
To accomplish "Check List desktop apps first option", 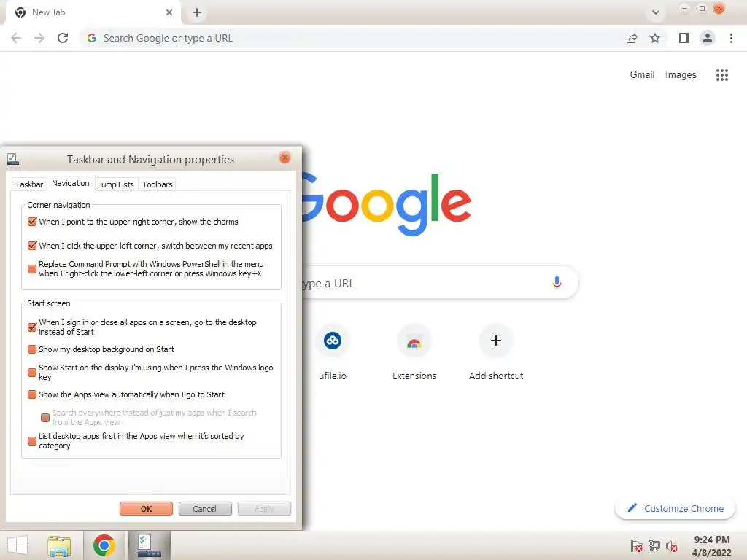I will pyautogui.click(x=32, y=441).
